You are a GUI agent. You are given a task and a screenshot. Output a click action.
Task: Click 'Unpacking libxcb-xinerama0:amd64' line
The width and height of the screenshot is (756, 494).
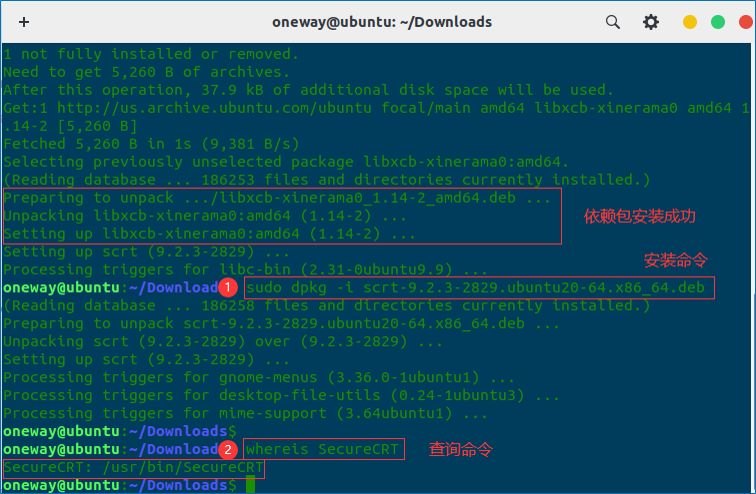point(205,216)
